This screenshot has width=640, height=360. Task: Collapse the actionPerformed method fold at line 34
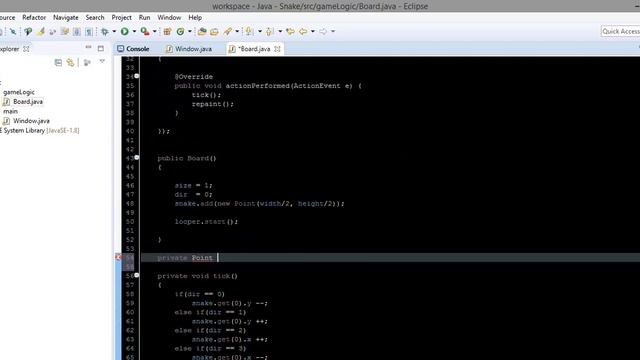[137, 76]
